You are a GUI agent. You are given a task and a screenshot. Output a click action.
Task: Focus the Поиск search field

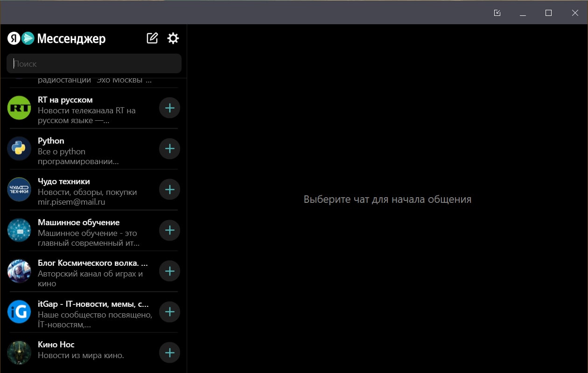[x=94, y=63]
